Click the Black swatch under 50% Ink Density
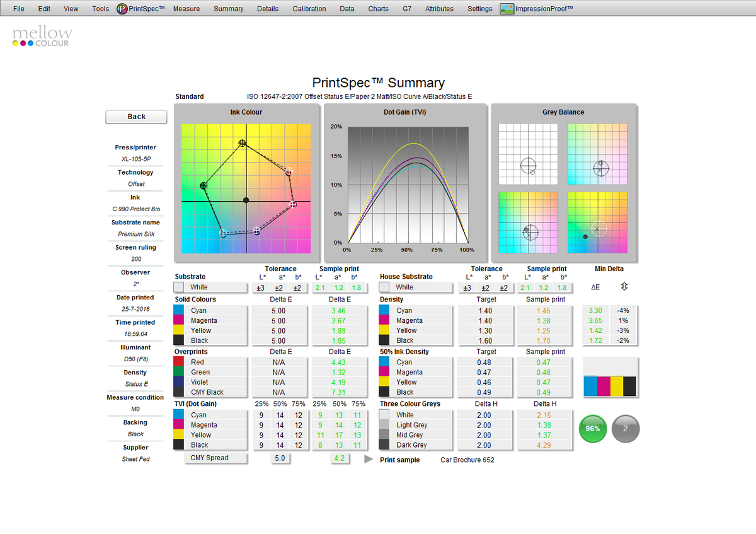 point(384,392)
